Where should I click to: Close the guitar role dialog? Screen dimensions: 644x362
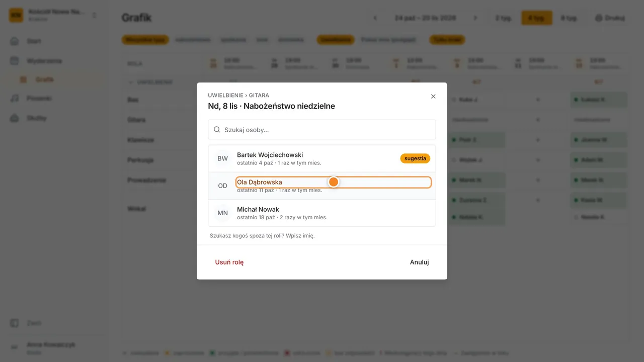pos(433,96)
